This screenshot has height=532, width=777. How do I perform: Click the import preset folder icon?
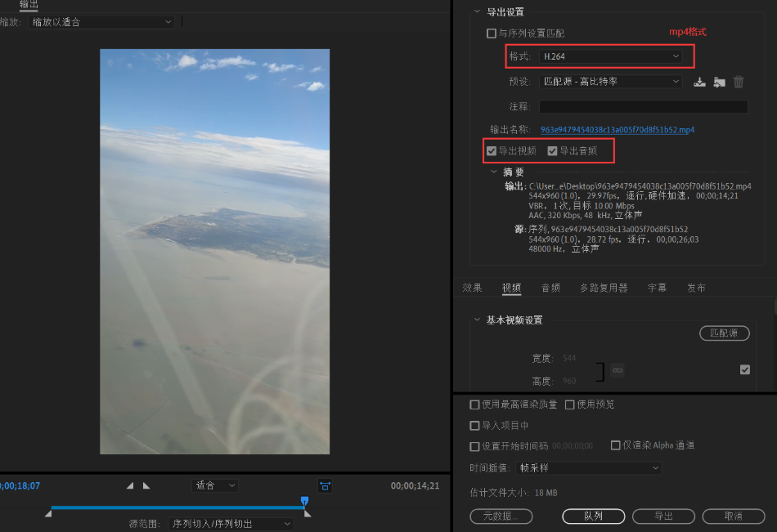tap(719, 81)
